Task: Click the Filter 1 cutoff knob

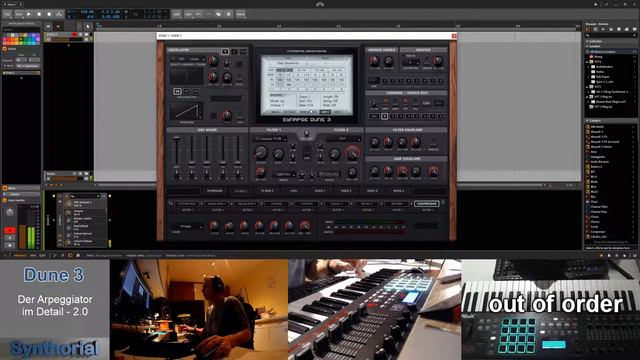Action: coord(260,153)
